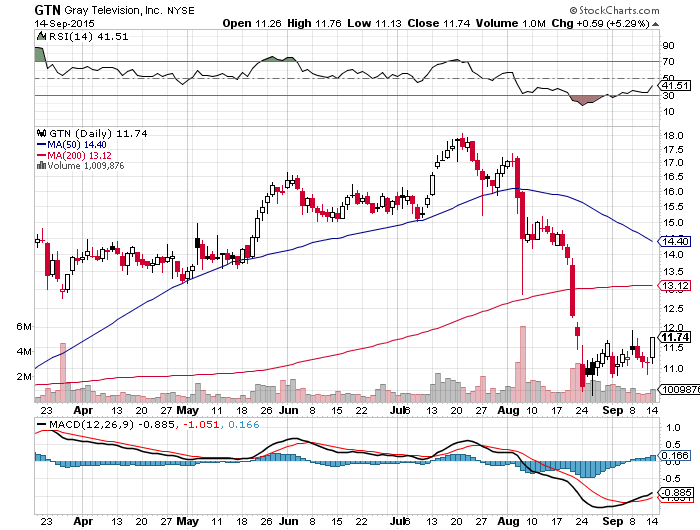Click the MACD(12,26,9) indicator label

(91, 424)
